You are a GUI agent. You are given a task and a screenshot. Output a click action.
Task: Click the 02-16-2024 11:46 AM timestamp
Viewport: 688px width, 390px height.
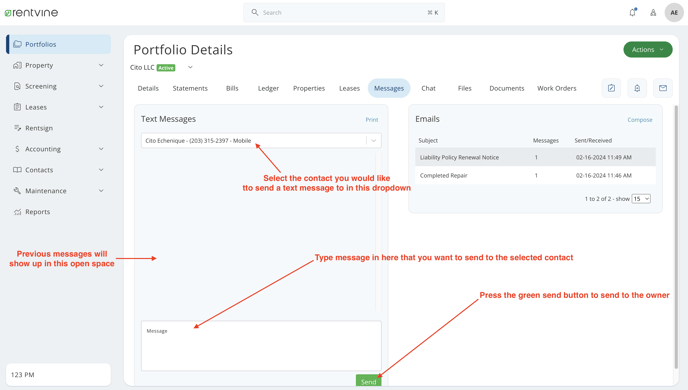coord(604,175)
